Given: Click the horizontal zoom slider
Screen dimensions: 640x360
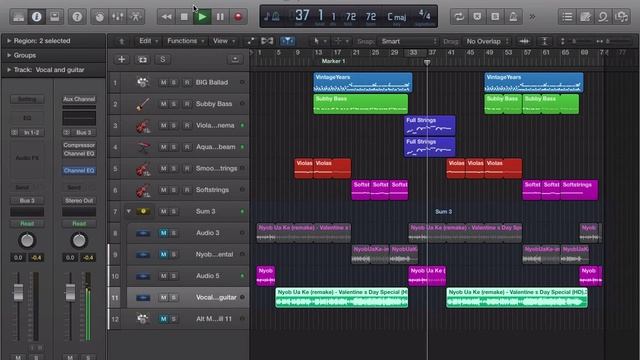Looking at the screenshot, I should (616, 41).
